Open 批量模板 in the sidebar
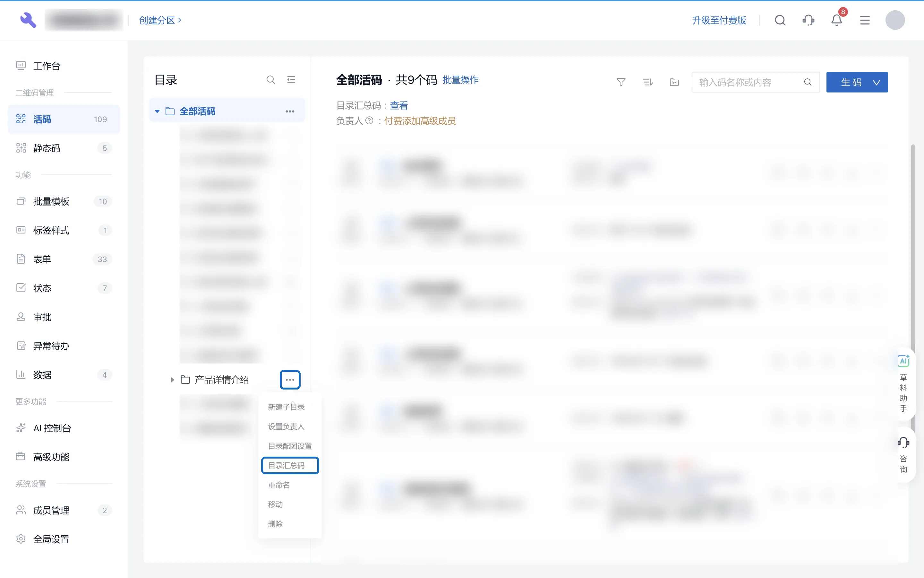 (x=64, y=201)
